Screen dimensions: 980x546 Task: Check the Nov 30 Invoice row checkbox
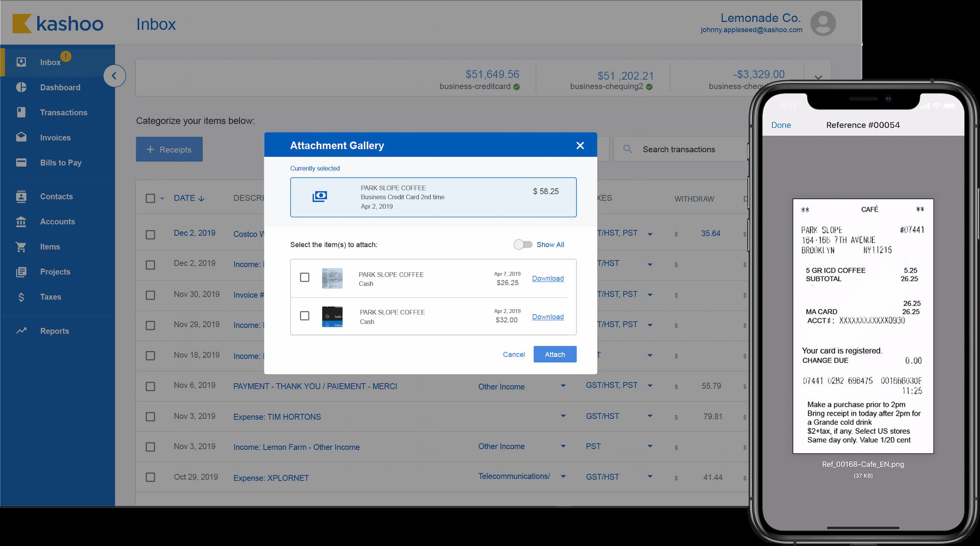click(150, 295)
